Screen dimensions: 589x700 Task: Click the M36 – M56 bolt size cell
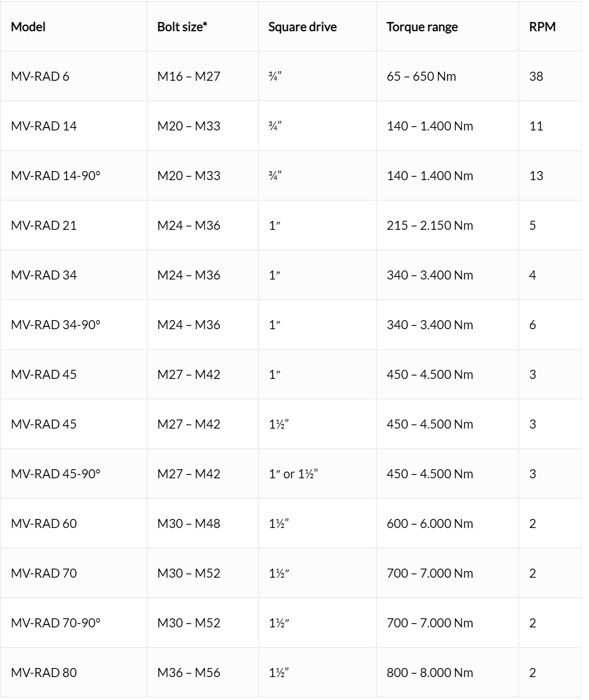click(x=203, y=673)
